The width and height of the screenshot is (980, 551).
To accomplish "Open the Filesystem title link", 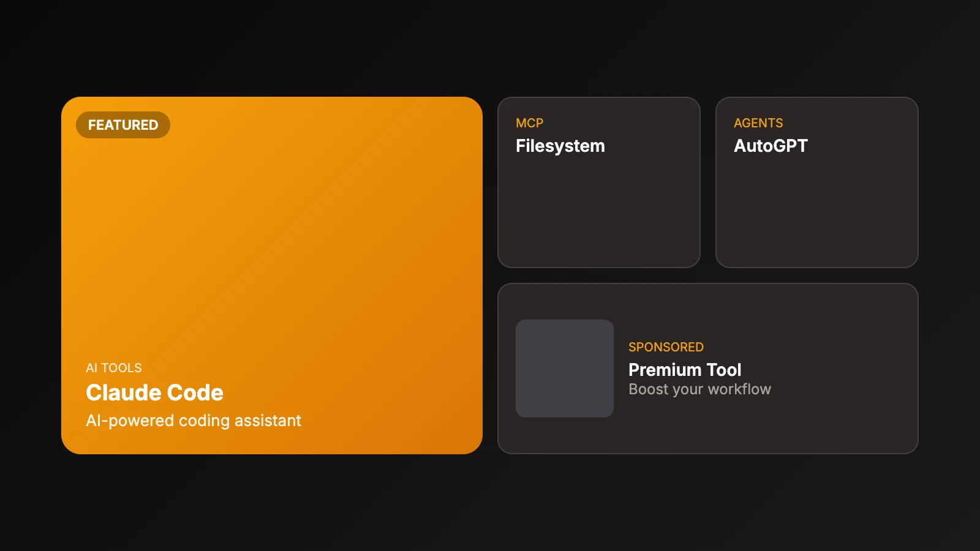I will (560, 146).
